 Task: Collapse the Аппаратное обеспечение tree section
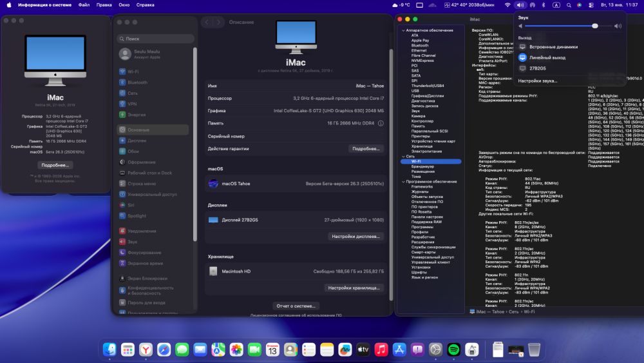(x=403, y=30)
